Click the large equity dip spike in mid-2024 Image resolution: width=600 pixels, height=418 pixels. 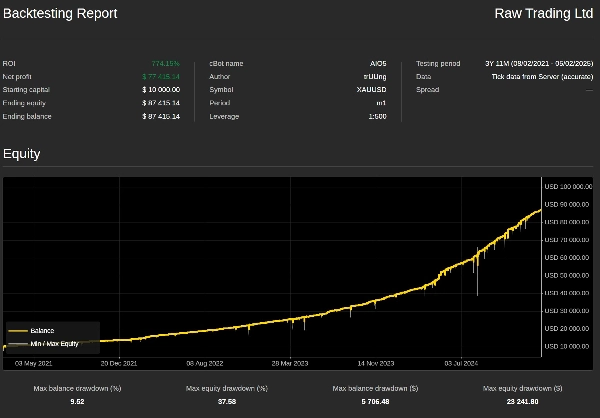coord(477,280)
